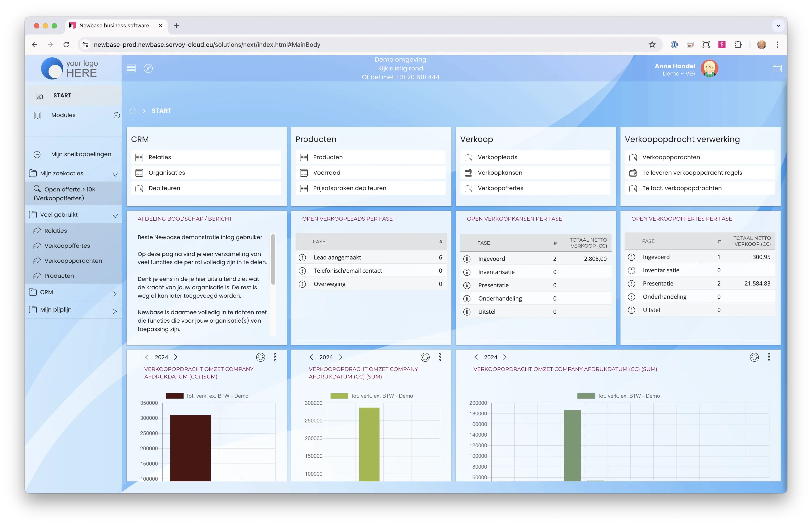
Task: Click the home icon in breadcrumb
Action: [x=132, y=111]
